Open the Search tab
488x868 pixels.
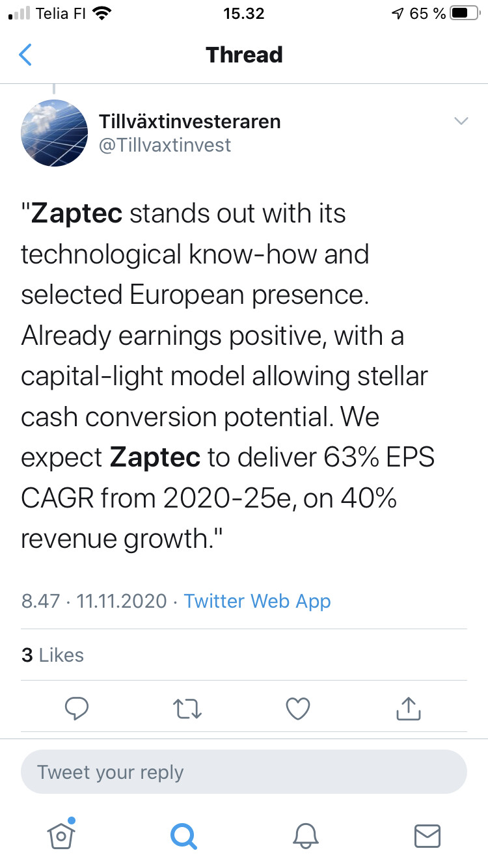(183, 835)
